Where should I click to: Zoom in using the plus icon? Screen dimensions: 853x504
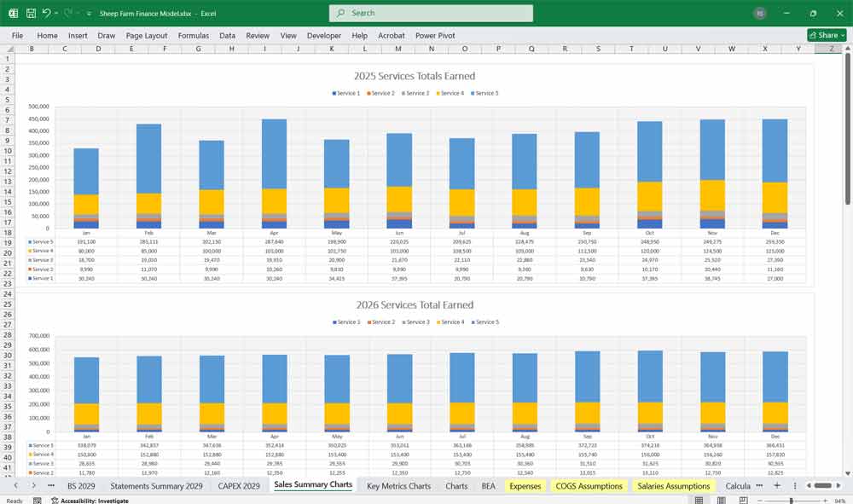pyautogui.click(x=825, y=499)
